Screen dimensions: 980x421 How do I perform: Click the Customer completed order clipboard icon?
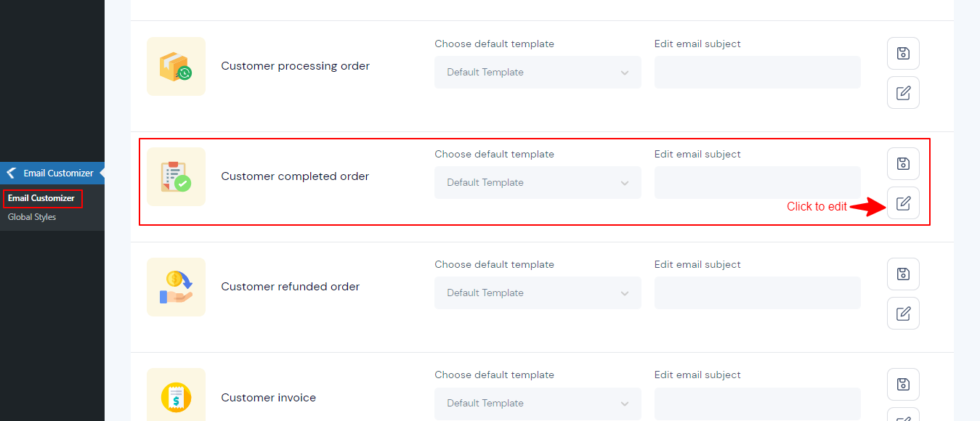pyautogui.click(x=176, y=176)
